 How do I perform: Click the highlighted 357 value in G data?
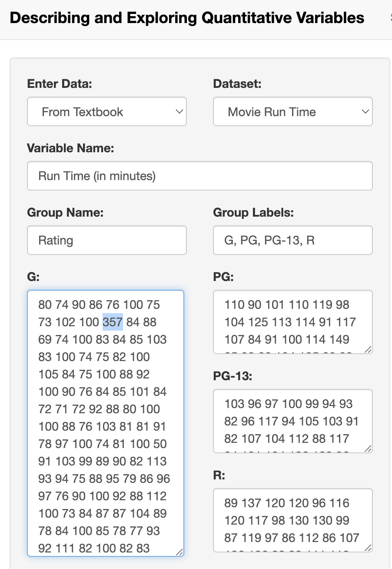[113, 322]
